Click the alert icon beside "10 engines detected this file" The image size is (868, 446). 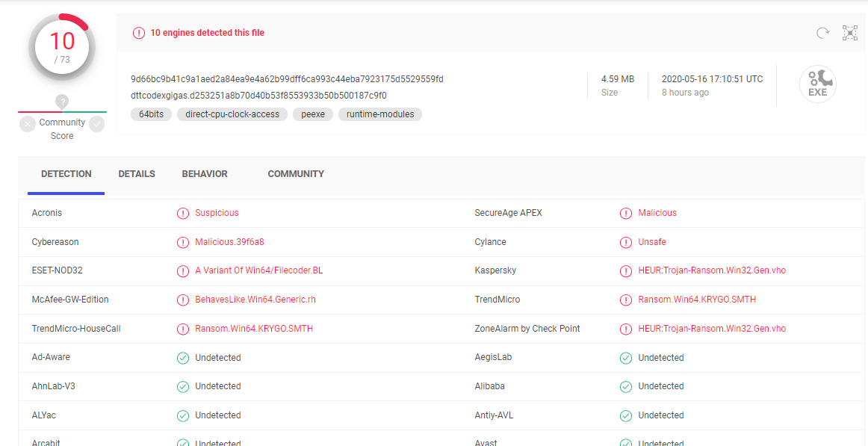click(139, 33)
